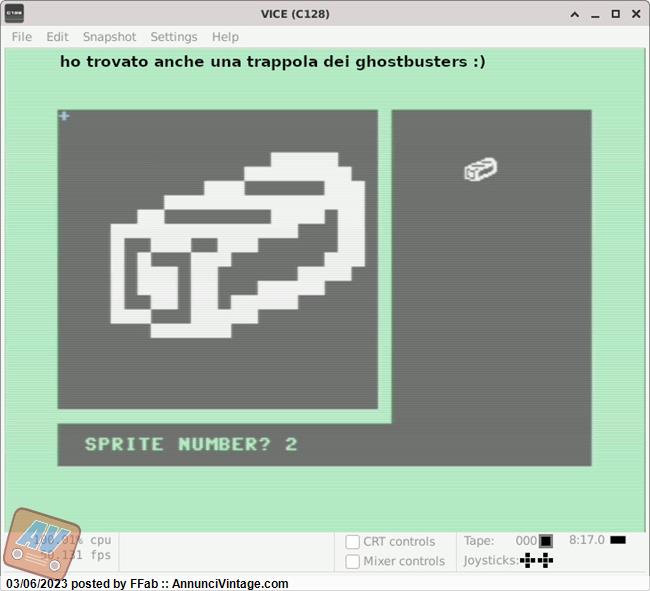This screenshot has height=591, width=650.
Task: Click the sprite editor cursor cross
Action: (x=64, y=116)
